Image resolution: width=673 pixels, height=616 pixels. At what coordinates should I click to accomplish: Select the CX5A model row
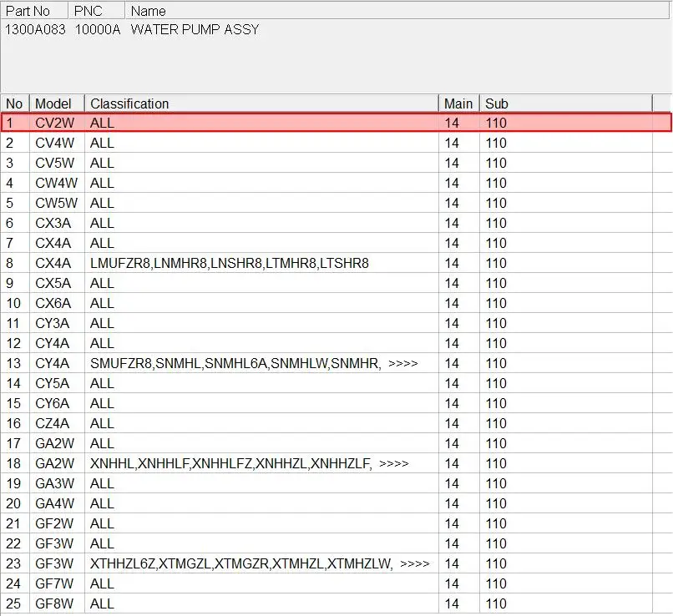(x=336, y=283)
